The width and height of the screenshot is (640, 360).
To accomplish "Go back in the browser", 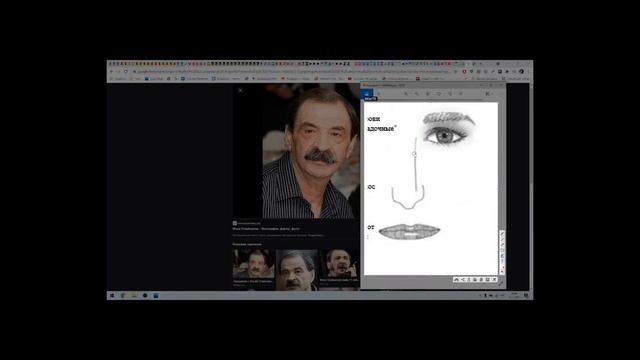I will 112,71.
